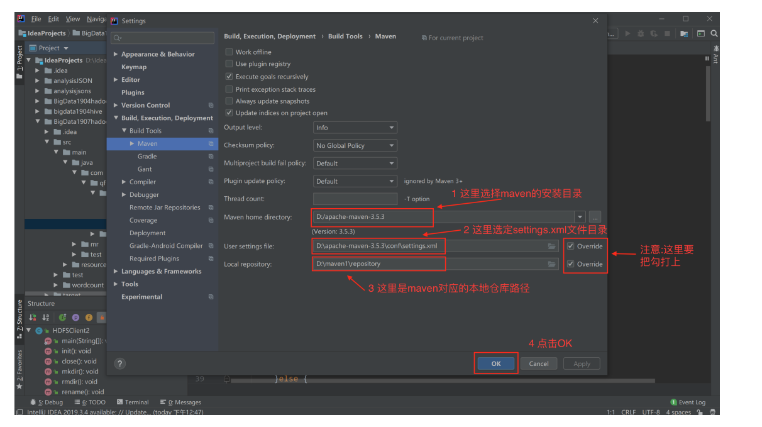
Task: Click the Debug bug icon in IDE toolbar
Action: point(641,34)
